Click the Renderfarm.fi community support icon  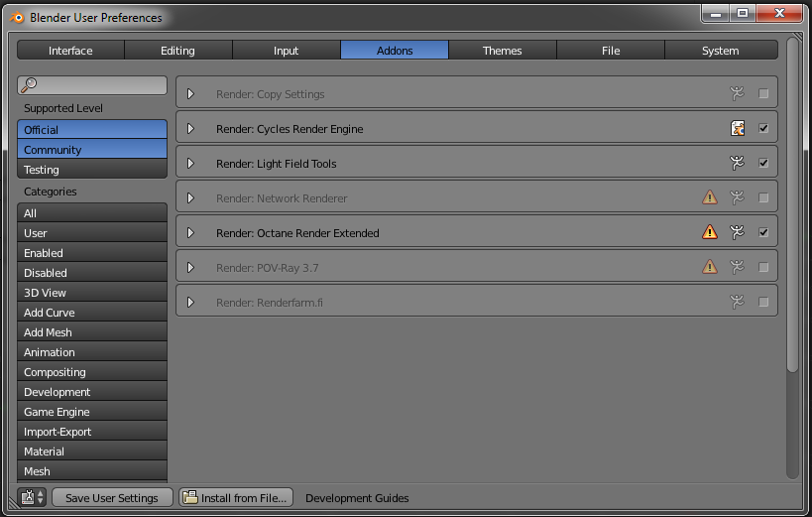coord(737,302)
